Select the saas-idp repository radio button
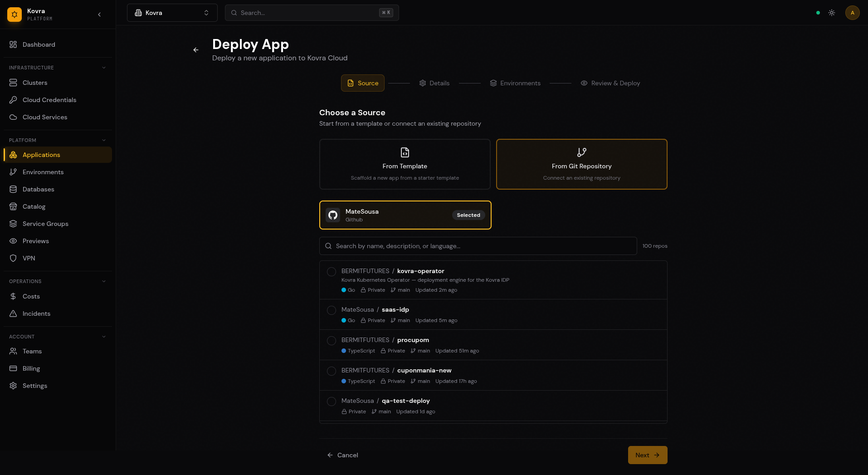Image resolution: width=868 pixels, height=475 pixels. point(332,310)
